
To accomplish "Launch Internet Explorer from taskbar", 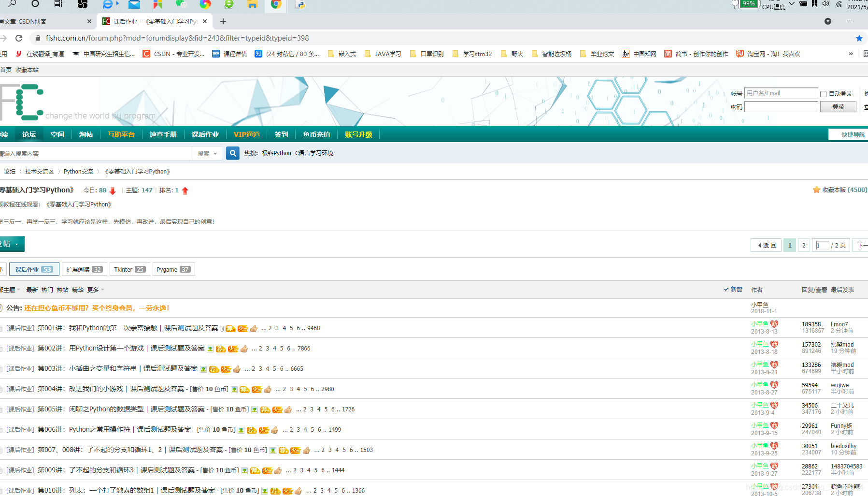I will click(x=108, y=4).
